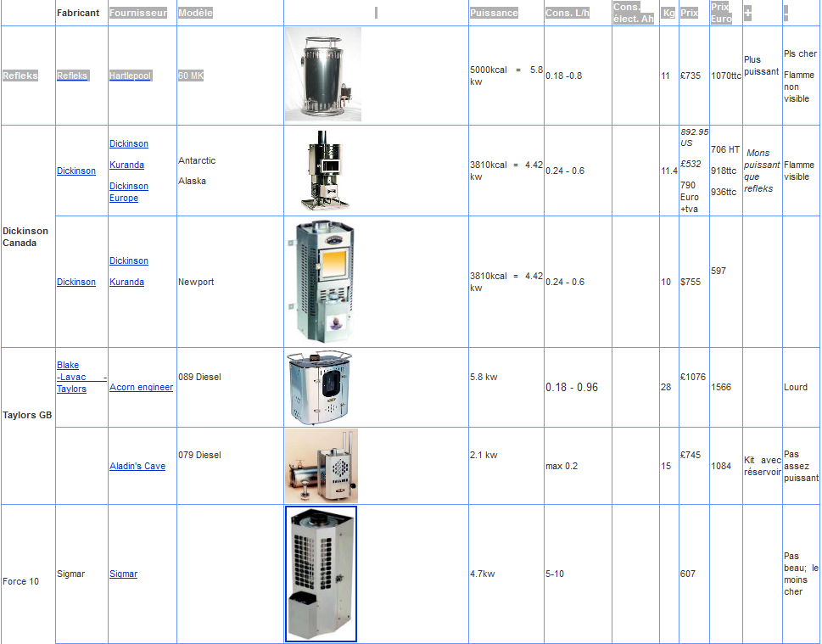
Task: Click the Refleks 60 MK heater image
Action: 322,75
